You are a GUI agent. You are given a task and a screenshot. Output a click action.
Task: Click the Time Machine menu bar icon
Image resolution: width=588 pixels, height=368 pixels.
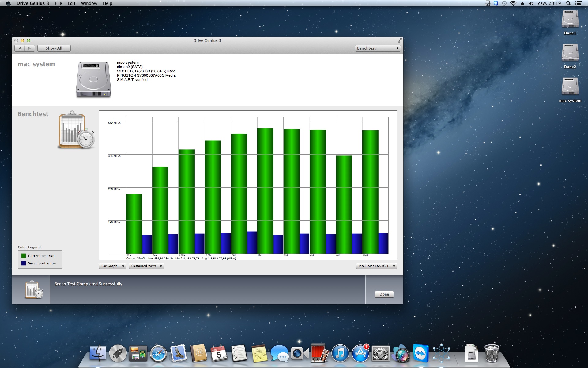point(504,3)
